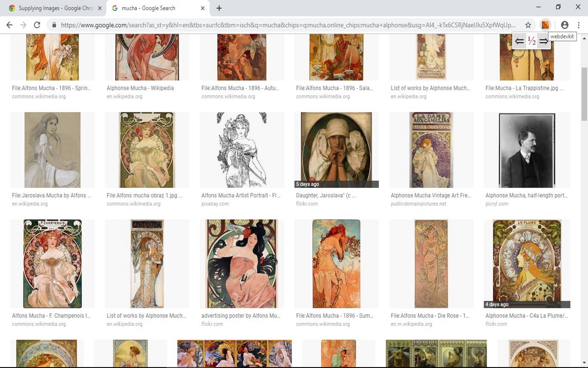Click the right arrow in the extension popup
Viewport: 588px width, 368px height.
(x=543, y=41)
